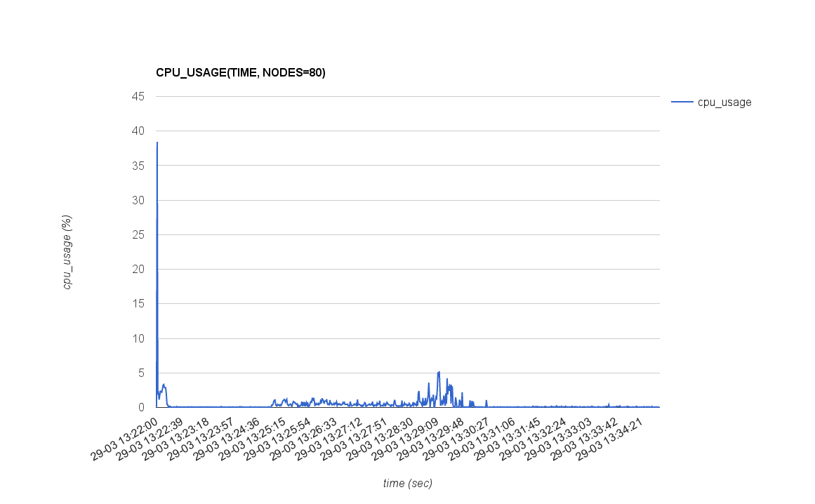Click the 45 y-axis tick label
This screenshot has height=504, width=815.
point(138,97)
